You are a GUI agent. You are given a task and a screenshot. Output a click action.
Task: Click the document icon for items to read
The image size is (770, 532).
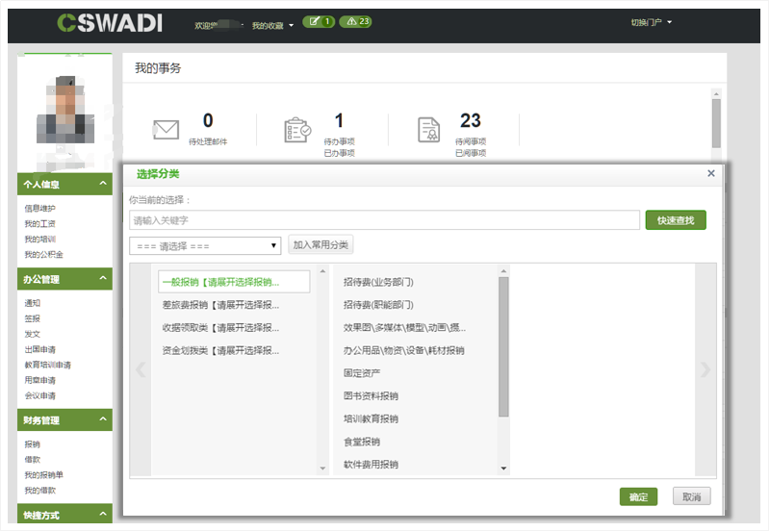point(428,131)
